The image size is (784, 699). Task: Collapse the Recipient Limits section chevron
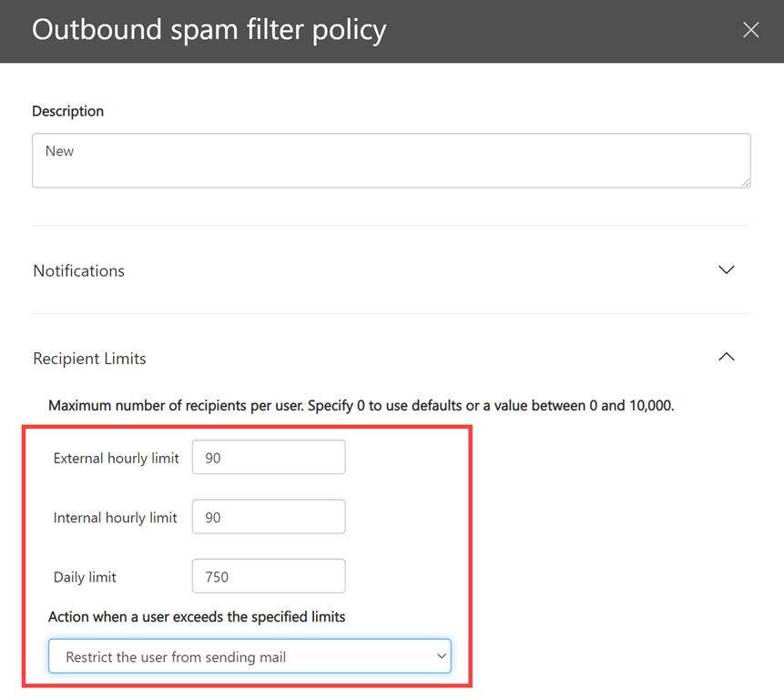726,358
